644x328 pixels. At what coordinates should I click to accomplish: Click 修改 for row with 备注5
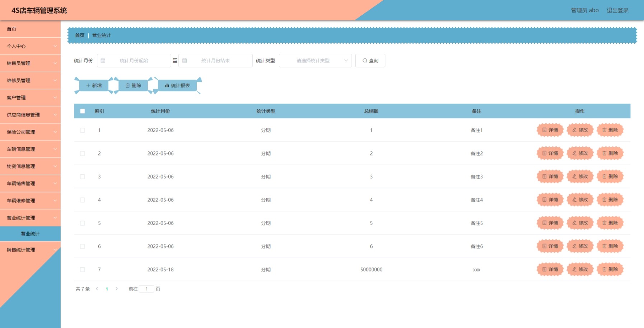click(580, 223)
